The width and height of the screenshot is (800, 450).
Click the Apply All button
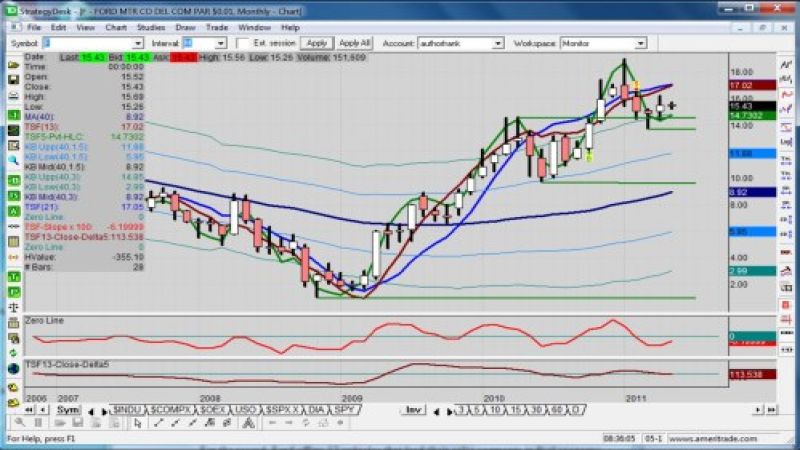pos(355,44)
